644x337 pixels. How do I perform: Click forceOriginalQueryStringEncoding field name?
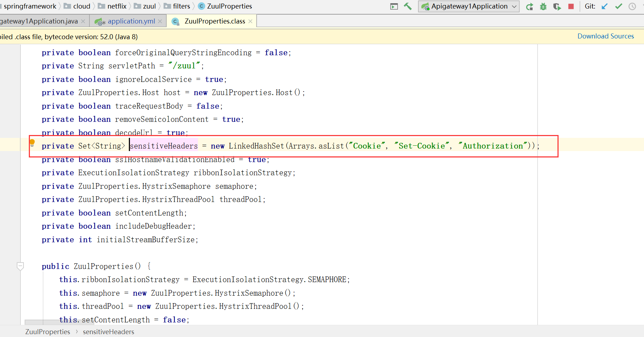tap(183, 53)
